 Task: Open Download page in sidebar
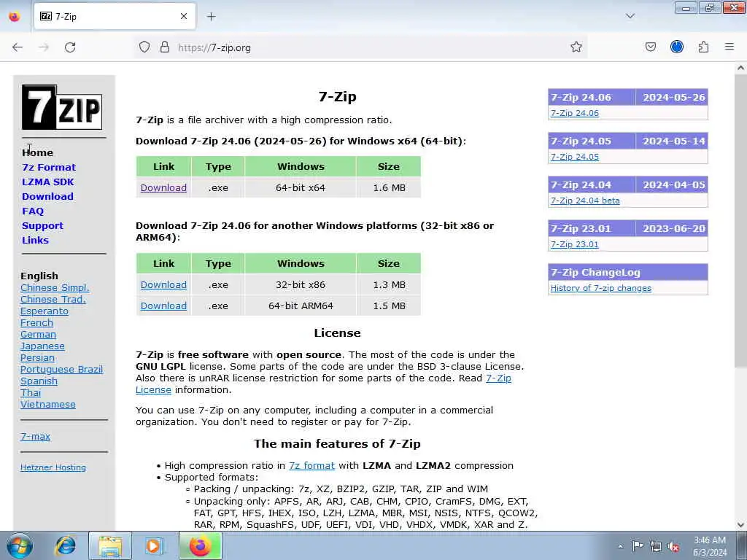click(x=47, y=196)
